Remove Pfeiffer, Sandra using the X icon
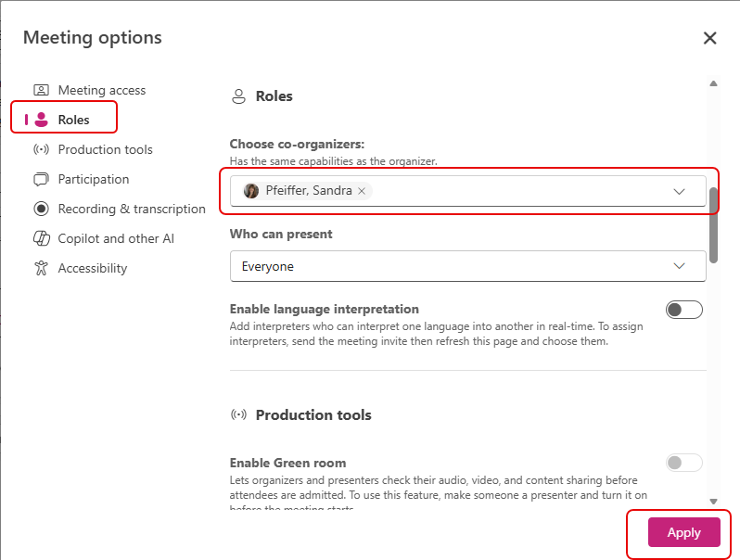This screenshot has width=740, height=560. click(x=362, y=191)
